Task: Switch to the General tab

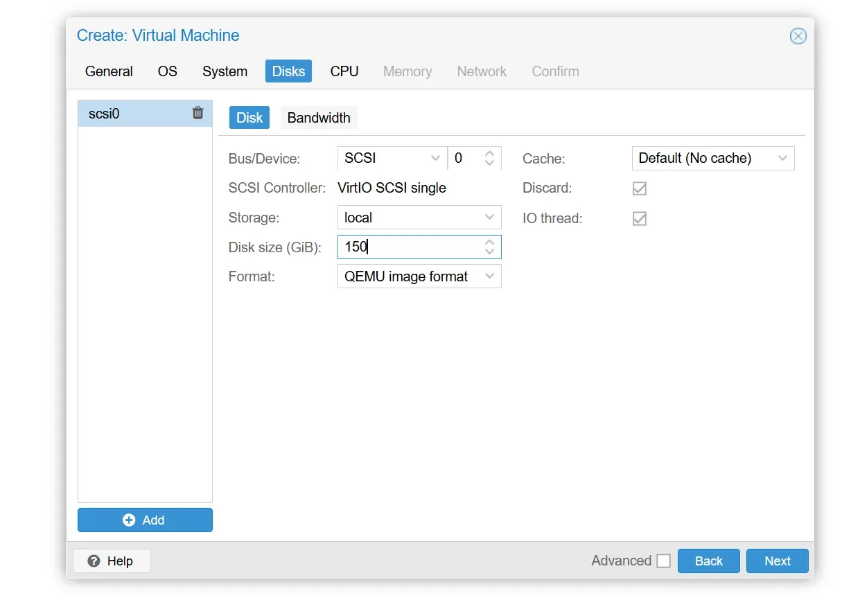Action: click(109, 71)
